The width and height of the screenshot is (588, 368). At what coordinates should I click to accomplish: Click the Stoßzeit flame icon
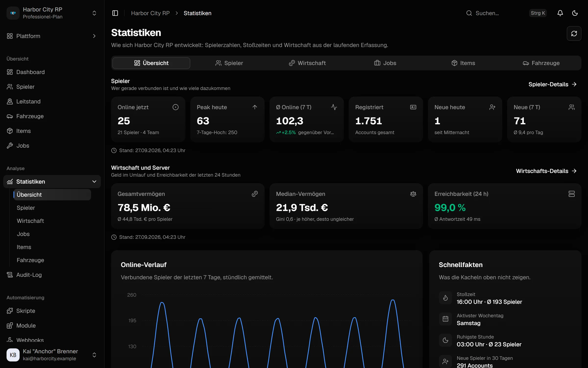point(445,298)
